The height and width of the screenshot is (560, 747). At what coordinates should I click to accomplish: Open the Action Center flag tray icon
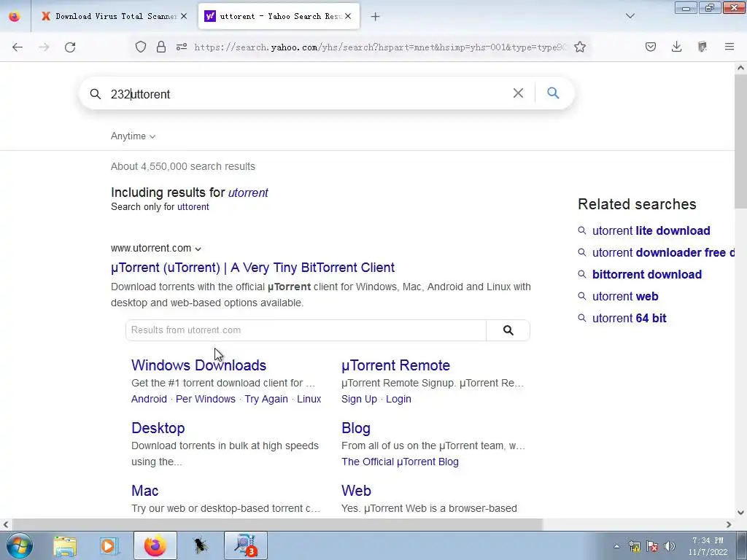pos(652,546)
